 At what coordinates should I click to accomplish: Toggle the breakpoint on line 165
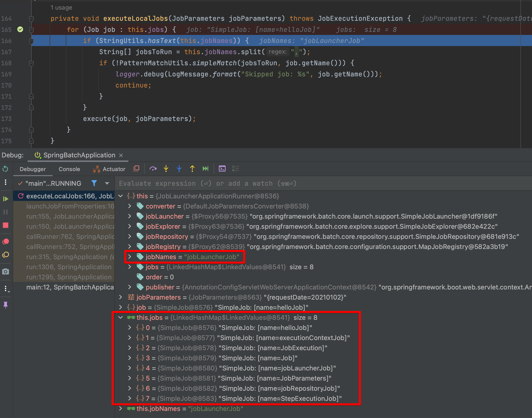20,30
